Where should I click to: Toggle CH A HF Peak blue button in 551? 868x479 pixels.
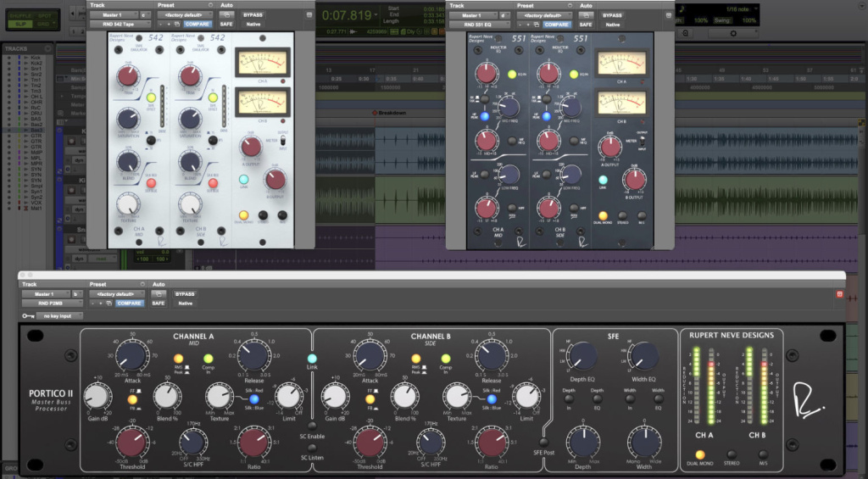(x=484, y=116)
